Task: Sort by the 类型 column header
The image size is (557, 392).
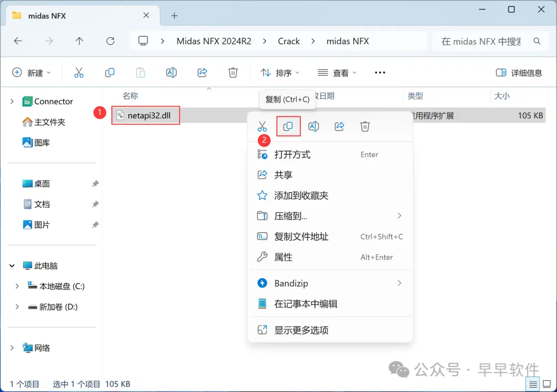Action: [x=415, y=96]
